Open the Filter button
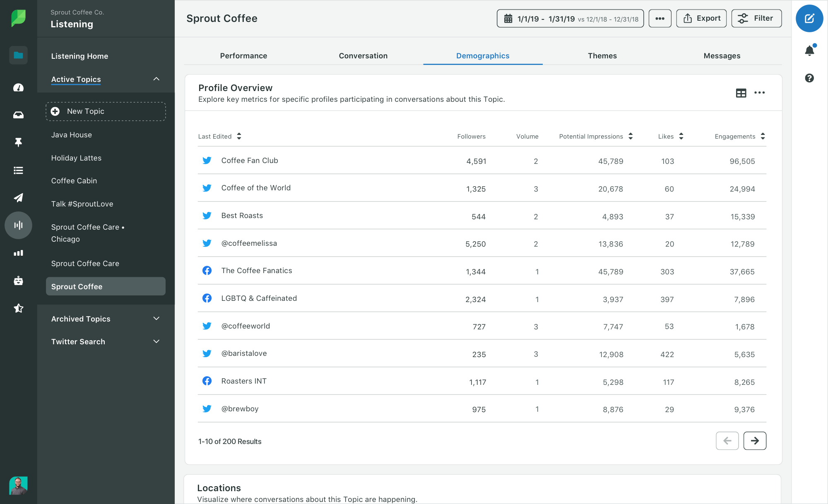Screen dimensions: 828x504 (756, 18)
